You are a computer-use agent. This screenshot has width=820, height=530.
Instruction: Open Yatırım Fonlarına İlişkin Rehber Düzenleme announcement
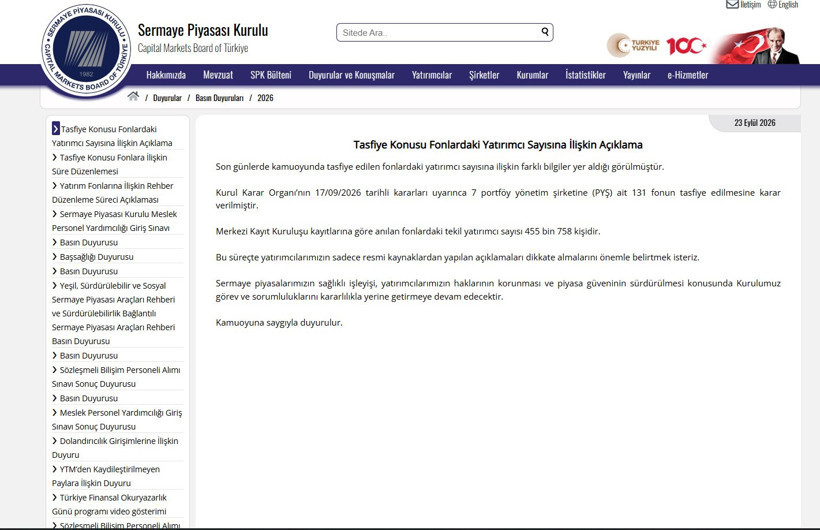click(112, 193)
